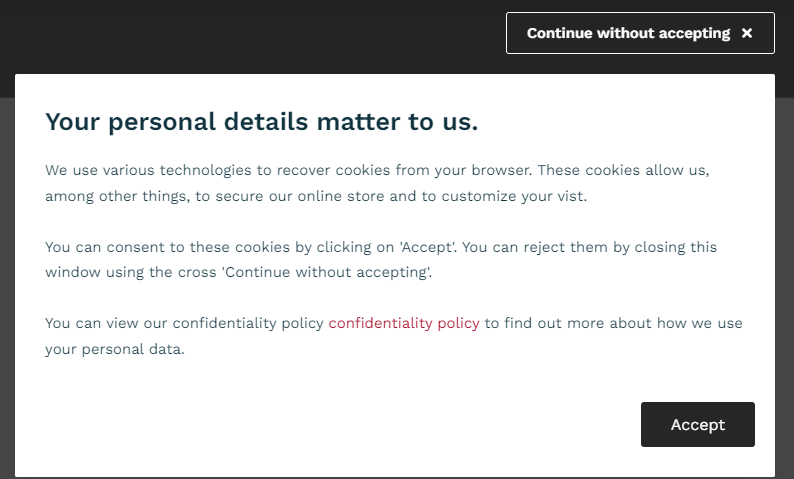Click the line starting 'window using the cross'
Image resolution: width=794 pixels, height=479 pixels.
click(238, 272)
